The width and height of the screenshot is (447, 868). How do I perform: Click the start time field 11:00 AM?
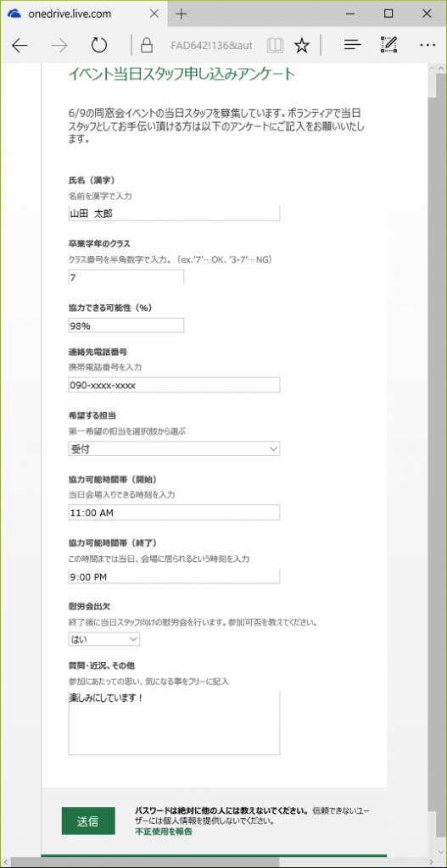[174, 513]
